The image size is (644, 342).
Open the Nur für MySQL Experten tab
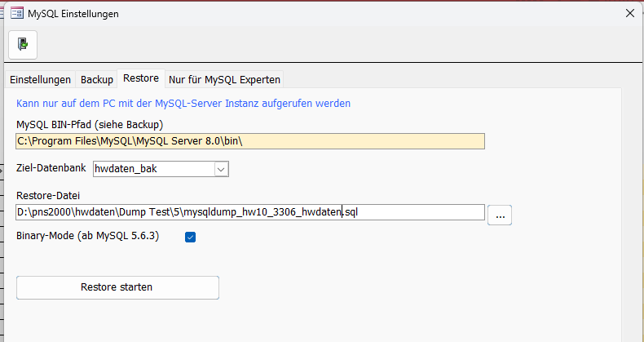(x=225, y=79)
